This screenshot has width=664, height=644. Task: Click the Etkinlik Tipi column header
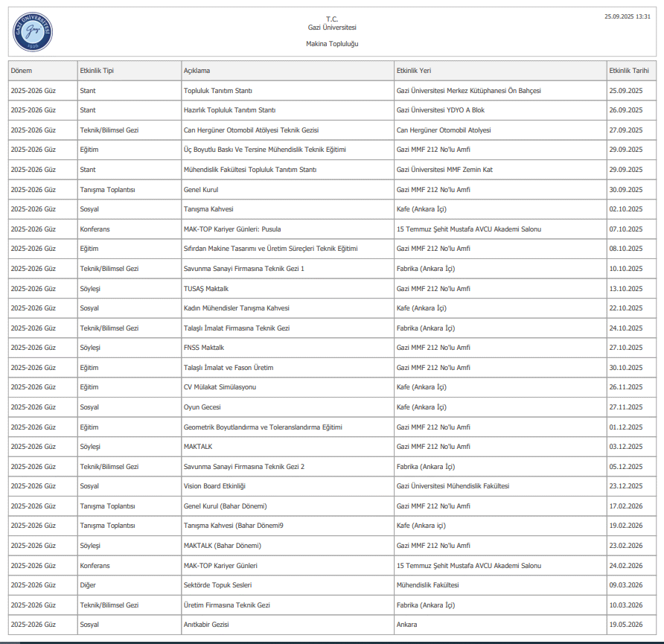[97, 71]
